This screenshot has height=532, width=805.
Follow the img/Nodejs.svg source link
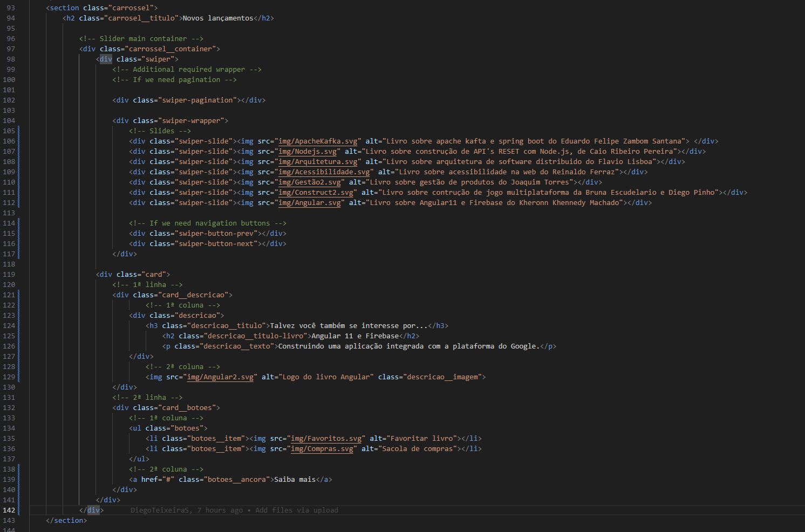pyautogui.click(x=308, y=152)
